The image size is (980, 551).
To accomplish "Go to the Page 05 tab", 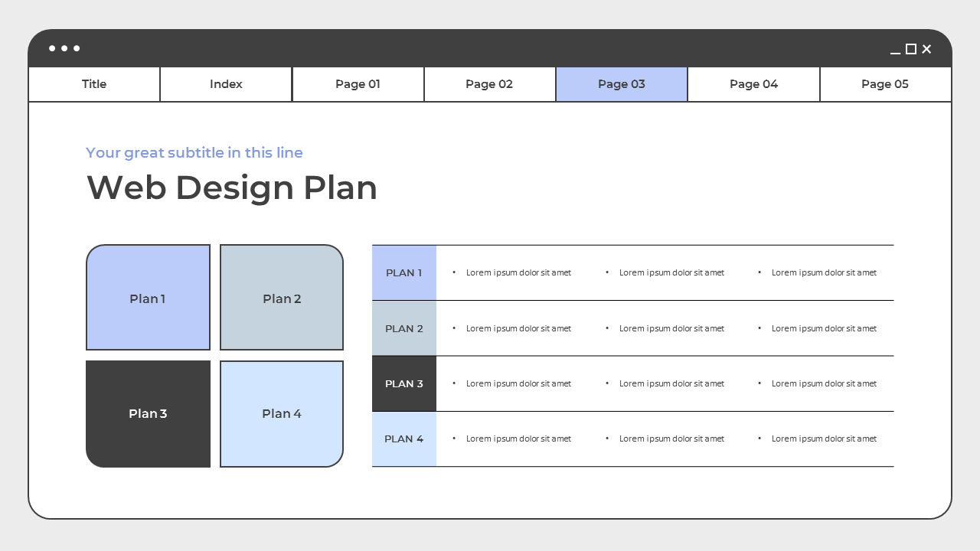I will (885, 84).
